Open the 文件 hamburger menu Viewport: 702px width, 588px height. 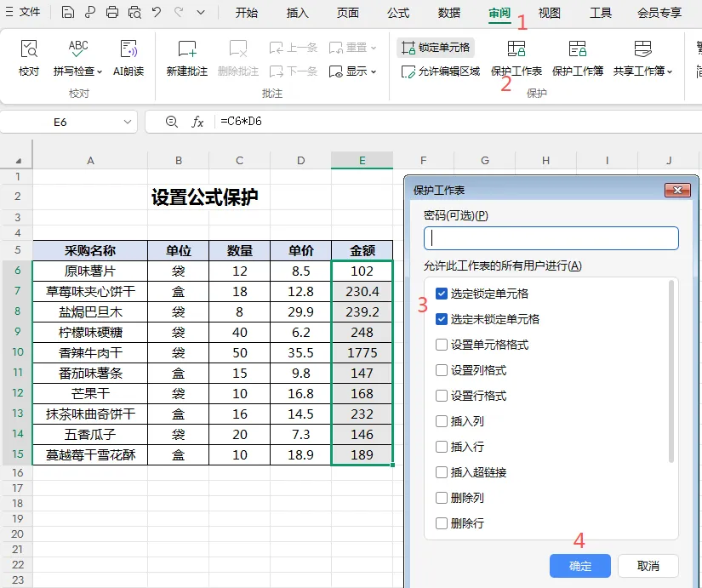coord(22,12)
